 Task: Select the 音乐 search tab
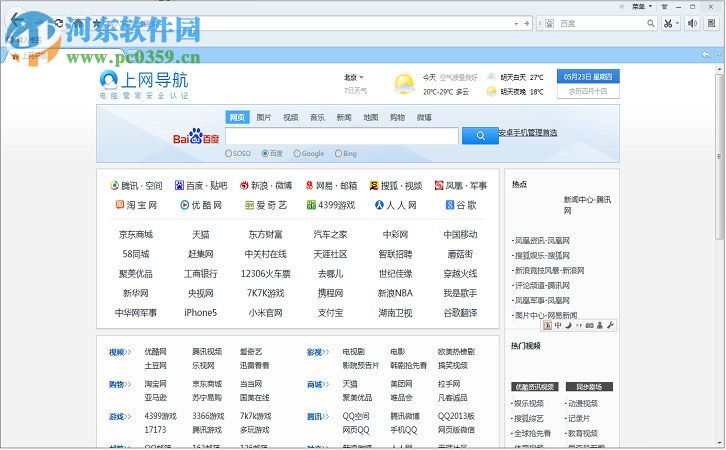(x=317, y=118)
